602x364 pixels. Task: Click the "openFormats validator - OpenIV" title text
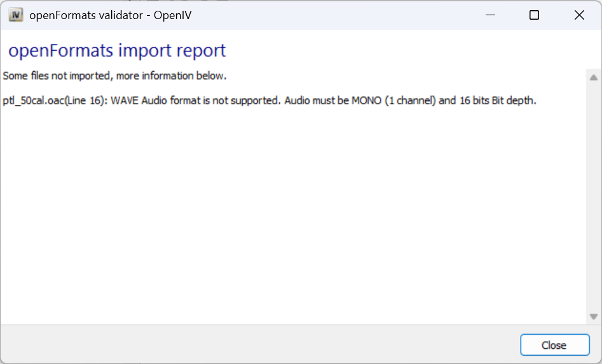tap(110, 15)
